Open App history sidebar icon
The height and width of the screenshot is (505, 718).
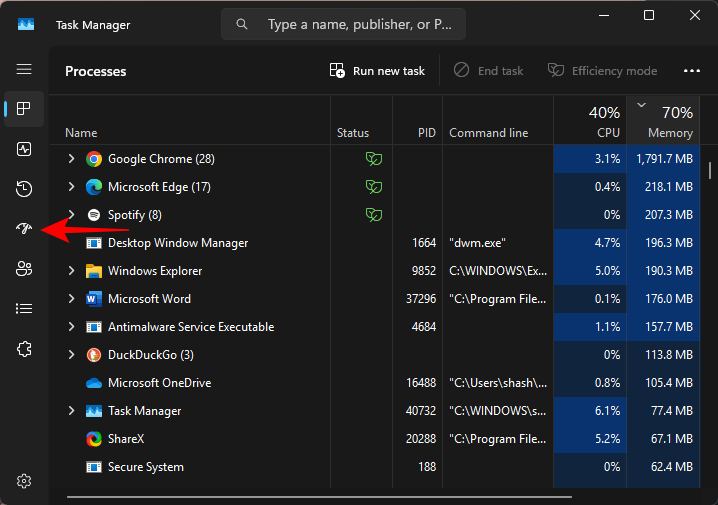(x=24, y=189)
